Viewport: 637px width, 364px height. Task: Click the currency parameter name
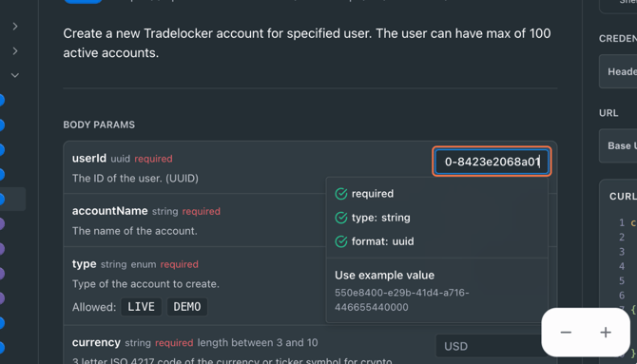(x=96, y=342)
